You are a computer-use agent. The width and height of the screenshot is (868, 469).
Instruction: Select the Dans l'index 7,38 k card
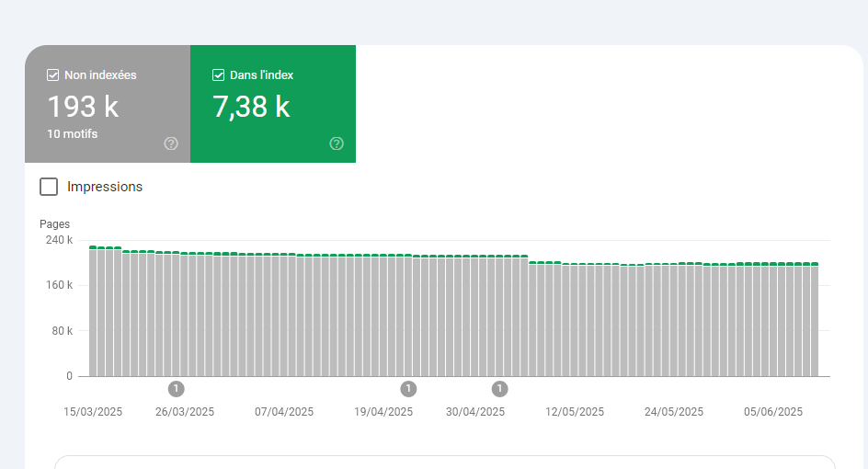(273, 104)
